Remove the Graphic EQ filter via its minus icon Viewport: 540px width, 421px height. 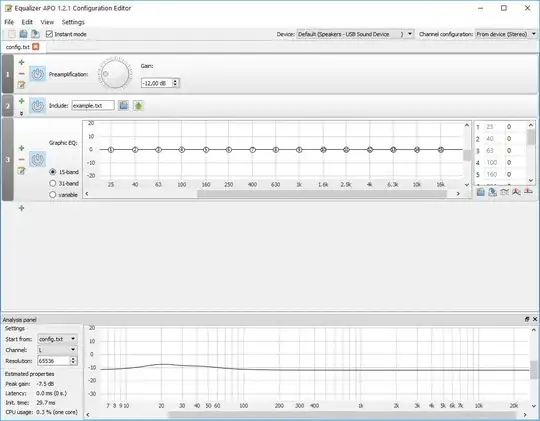point(21,160)
